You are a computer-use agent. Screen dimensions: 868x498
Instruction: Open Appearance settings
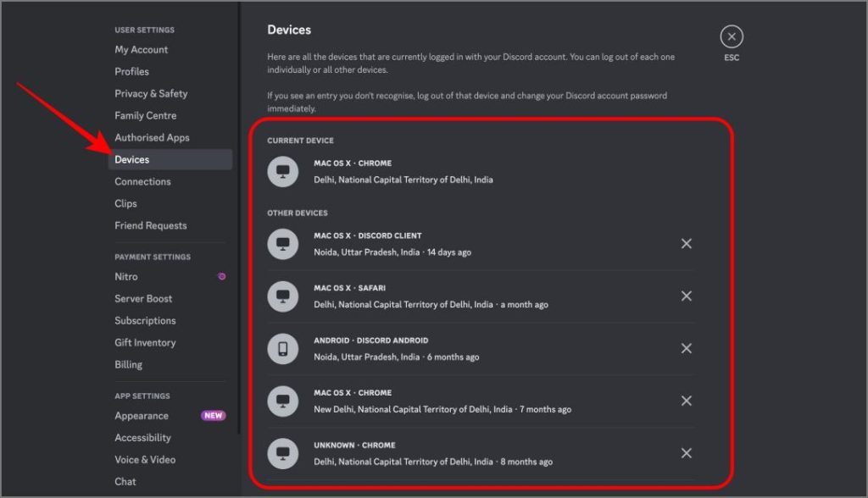(x=142, y=416)
